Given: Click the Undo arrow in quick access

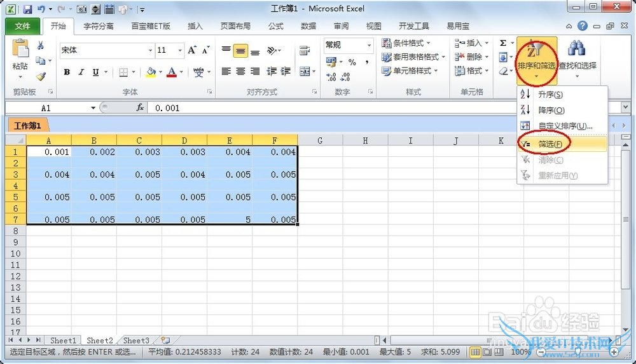Looking at the screenshot, I should (x=41, y=9).
